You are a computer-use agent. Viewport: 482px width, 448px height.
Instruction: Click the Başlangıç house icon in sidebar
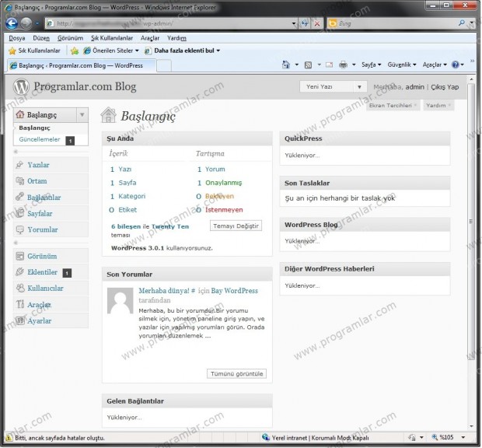[x=20, y=114]
